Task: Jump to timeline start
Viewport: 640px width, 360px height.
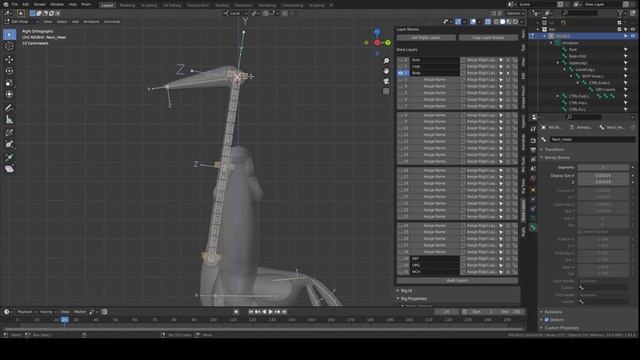Action: [x=251, y=312]
